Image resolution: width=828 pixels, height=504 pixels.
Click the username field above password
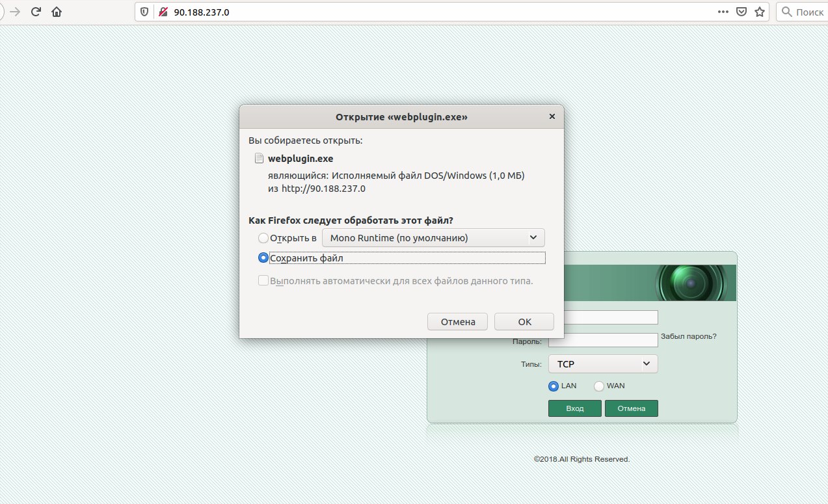point(611,317)
